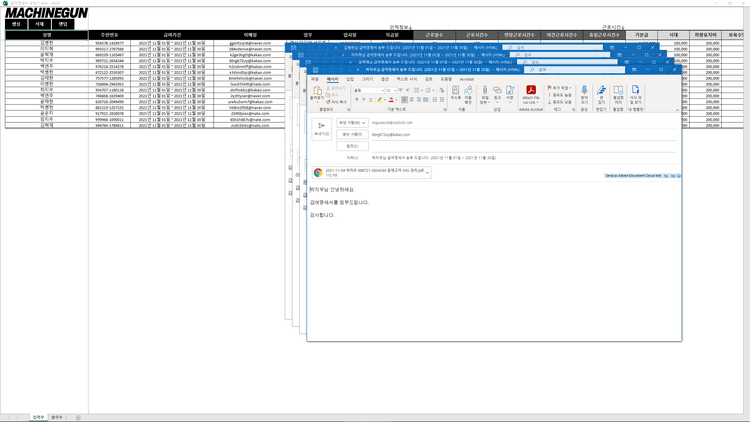Click the View Templates icon
Viewport: 750px width, 422px height.
pyautogui.click(x=635, y=89)
